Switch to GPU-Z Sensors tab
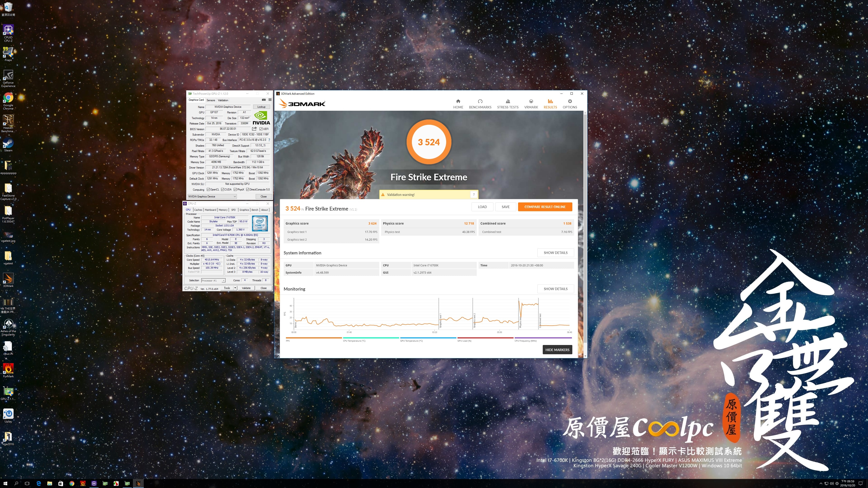 coord(211,100)
